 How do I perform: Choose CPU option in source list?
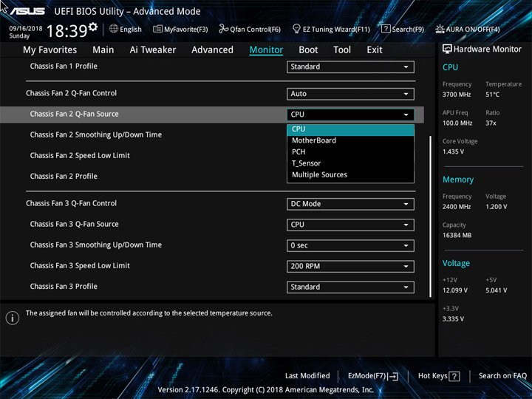(x=350, y=129)
